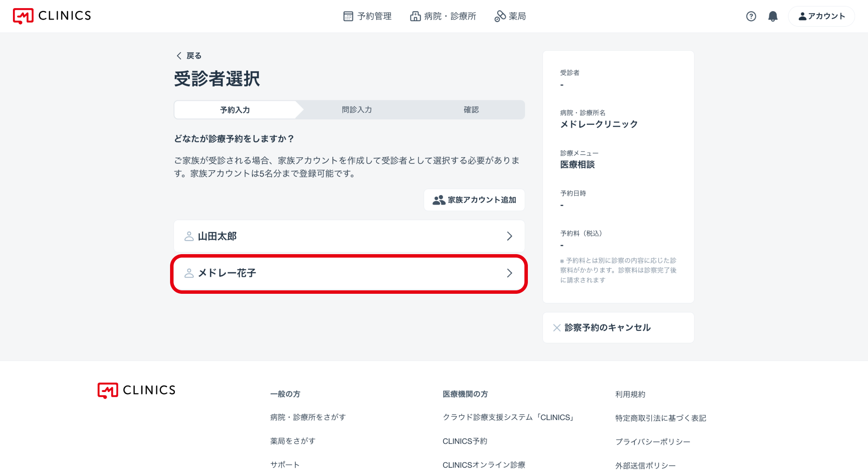Click footer CLINICS logo
868x476 pixels.
pos(136,390)
